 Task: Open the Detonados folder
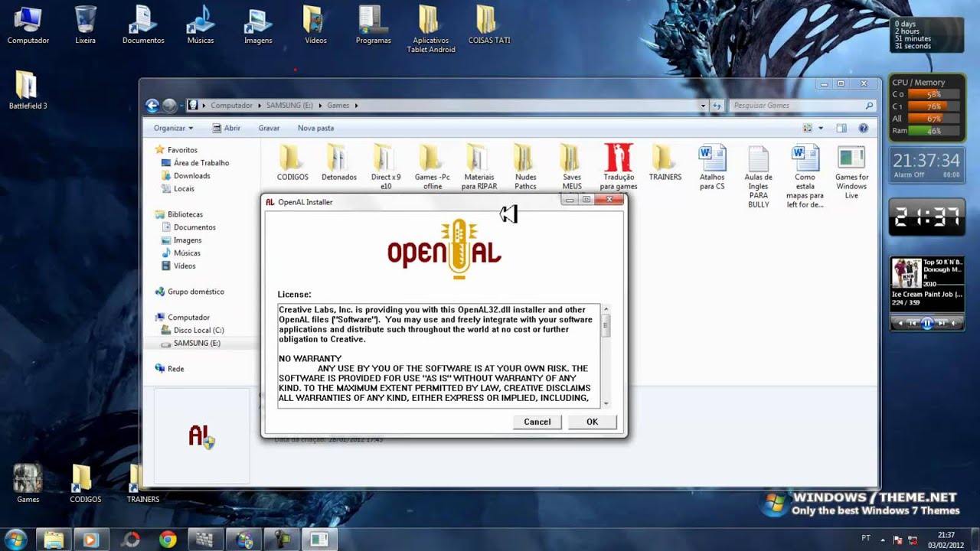point(339,163)
